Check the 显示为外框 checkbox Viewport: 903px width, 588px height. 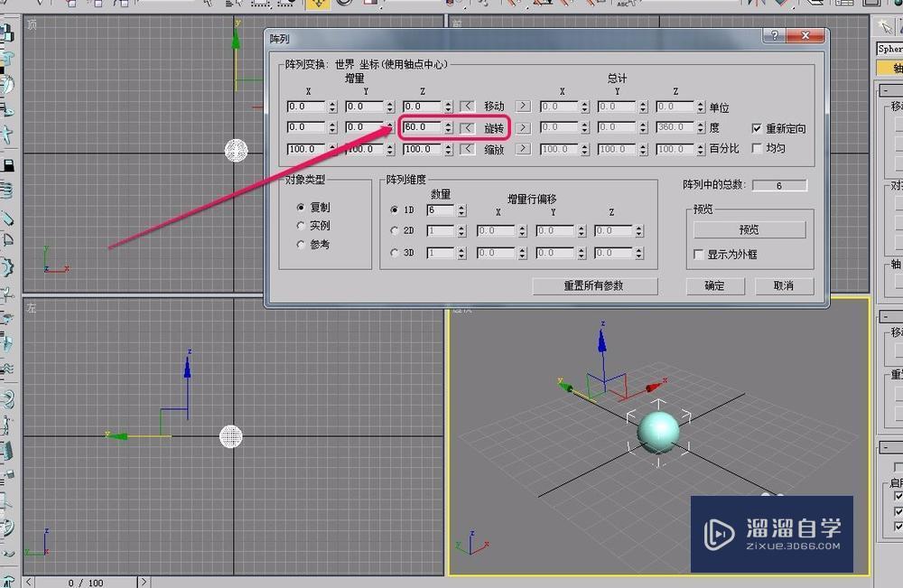[699, 255]
